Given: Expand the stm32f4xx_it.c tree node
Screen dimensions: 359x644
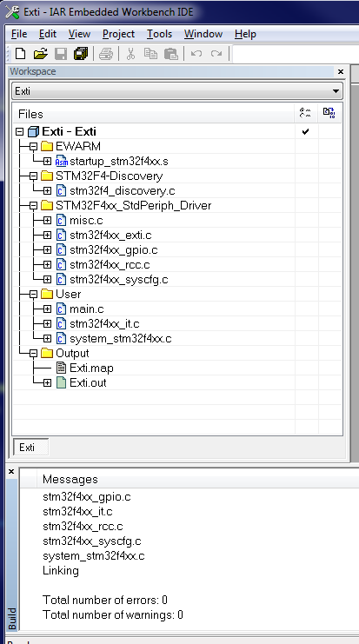Looking at the screenshot, I should 47,323.
